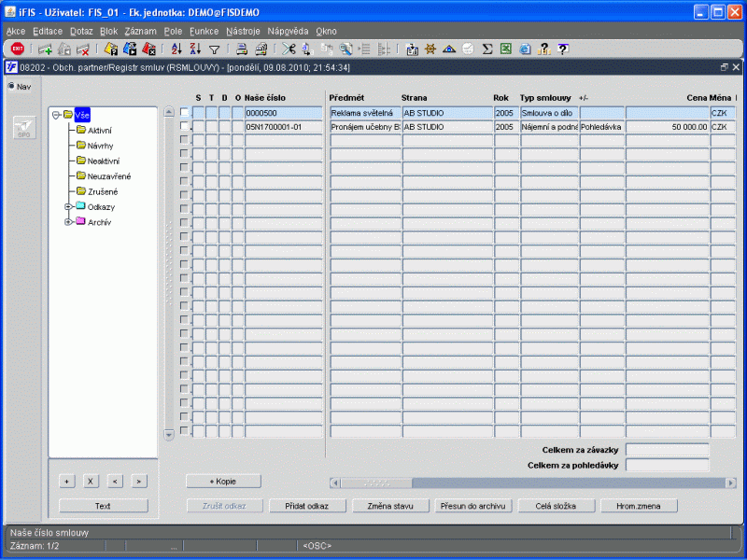This screenshot has height=560, width=747.
Task: Click the + button under the tree
Action: [66, 481]
